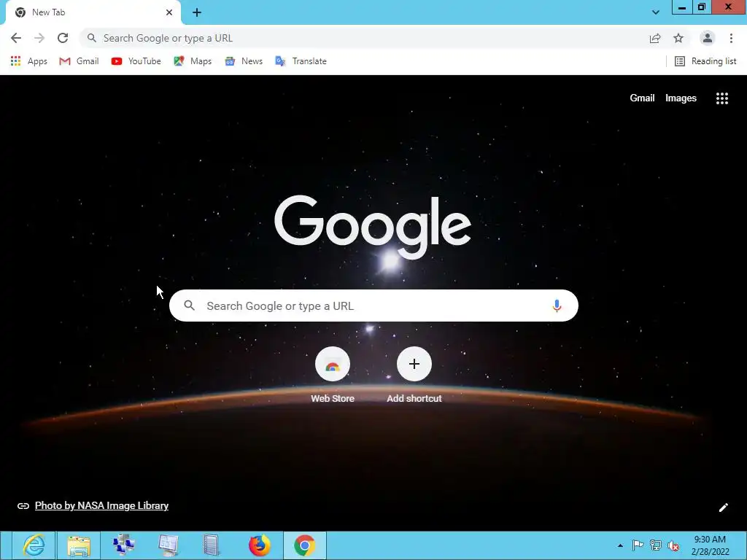Open the Chrome profile avatar
Image resolution: width=747 pixels, height=560 pixels.
(708, 38)
